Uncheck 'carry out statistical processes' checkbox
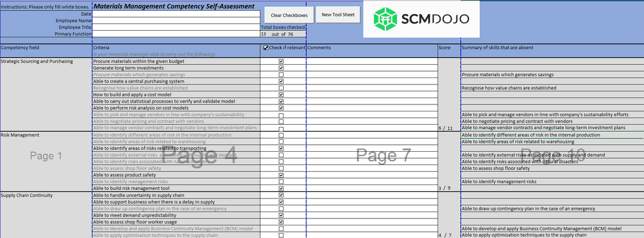Screen dimensions: 644x238 point(281,101)
